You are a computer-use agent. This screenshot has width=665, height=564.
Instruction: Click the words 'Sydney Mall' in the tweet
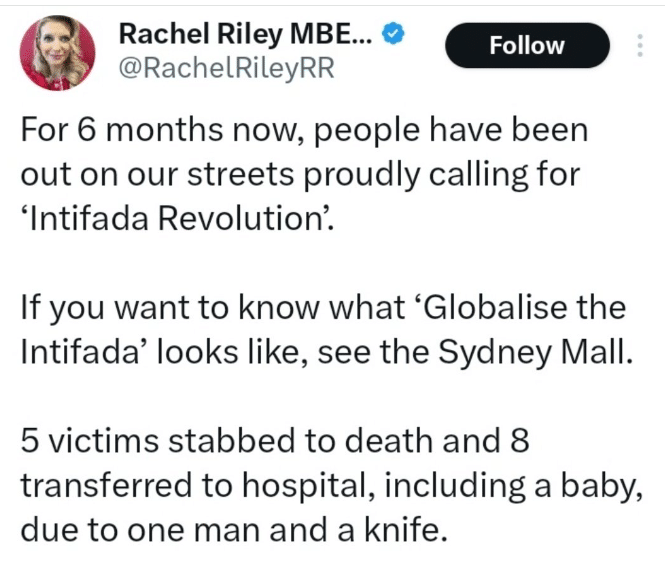tap(532, 353)
